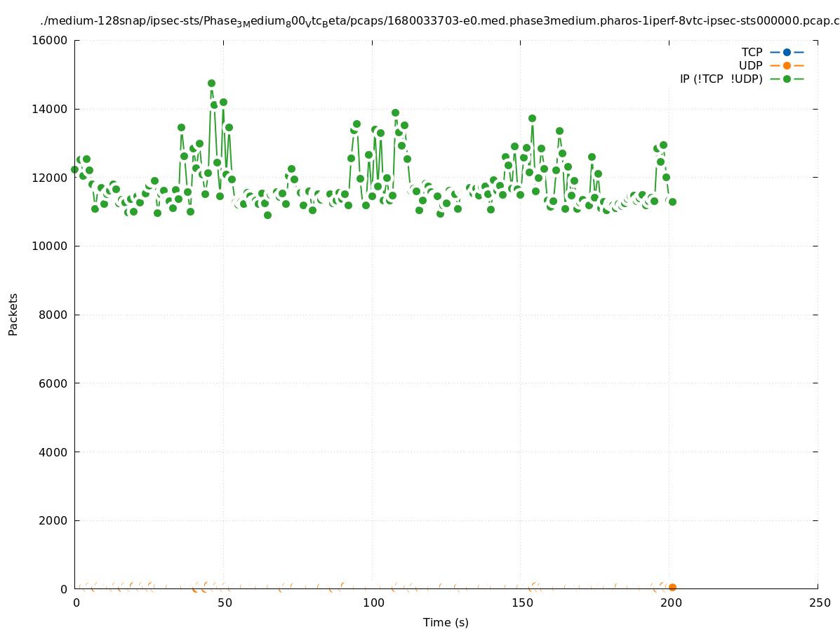Click the 50 x-axis tick label
840x632 pixels.
pyautogui.click(x=224, y=603)
